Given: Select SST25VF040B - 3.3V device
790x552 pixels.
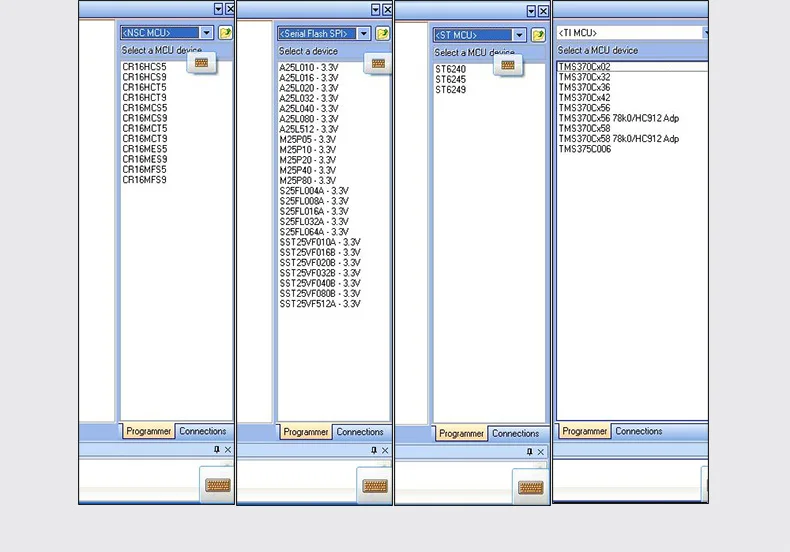Looking at the screenshot, I should pyautogui.click(x=320, y=283).
